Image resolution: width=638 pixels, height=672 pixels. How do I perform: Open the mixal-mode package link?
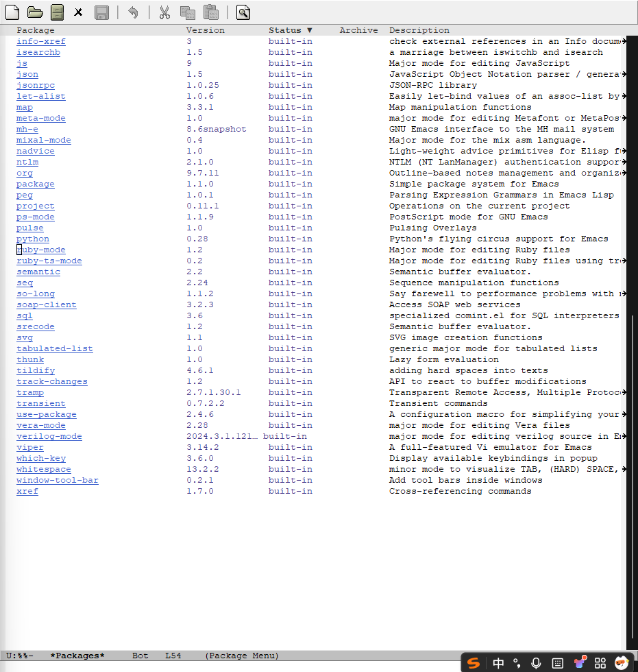(44, 140)
